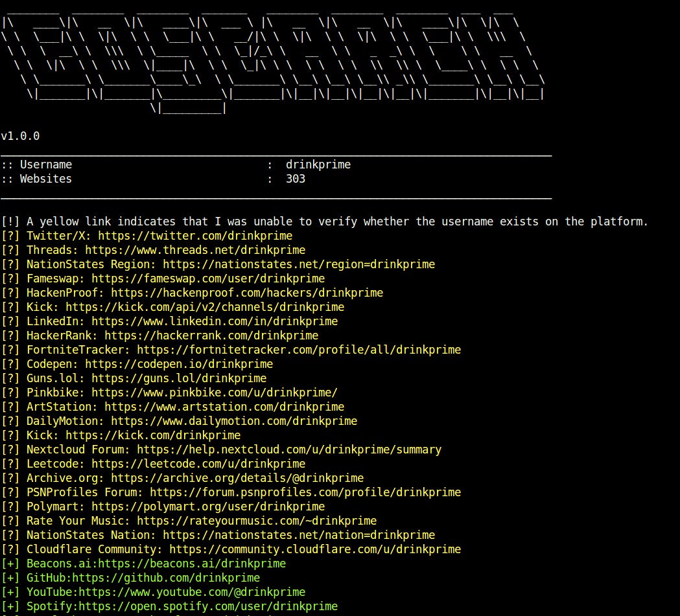Click the ':: Websites' label
This screenshot has width=680, height=616.
[36, 179]
